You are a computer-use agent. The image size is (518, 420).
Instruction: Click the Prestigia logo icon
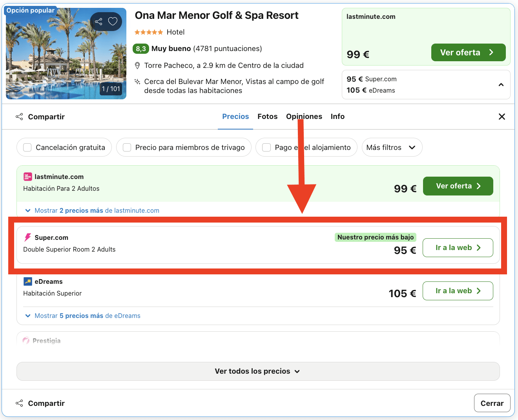pos(26,341)
